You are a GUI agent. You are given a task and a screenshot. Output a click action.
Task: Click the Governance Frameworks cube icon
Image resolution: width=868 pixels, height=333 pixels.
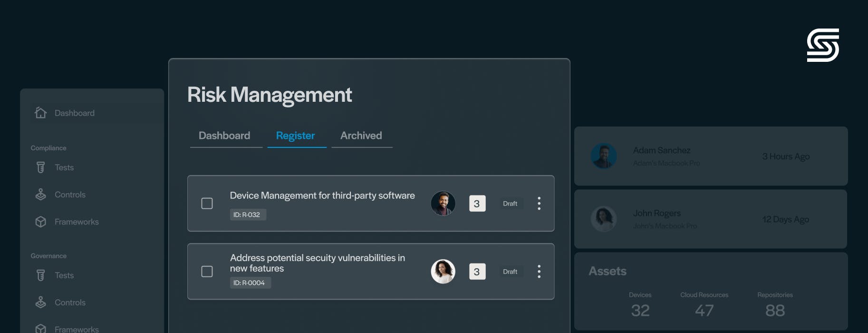coord(41,328)
